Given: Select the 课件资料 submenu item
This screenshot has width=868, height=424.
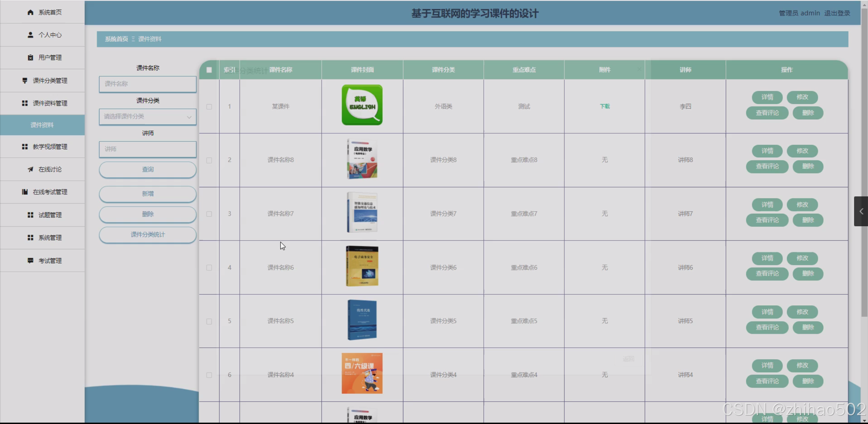Looking at the screenshot, I should click(x=42, y=125).
